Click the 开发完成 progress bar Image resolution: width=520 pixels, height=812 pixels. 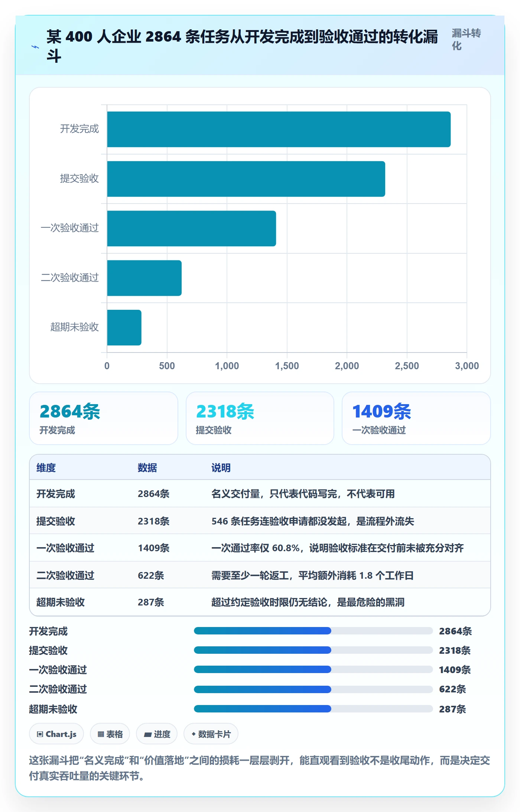pyautogui.click(x=313, y=631)
